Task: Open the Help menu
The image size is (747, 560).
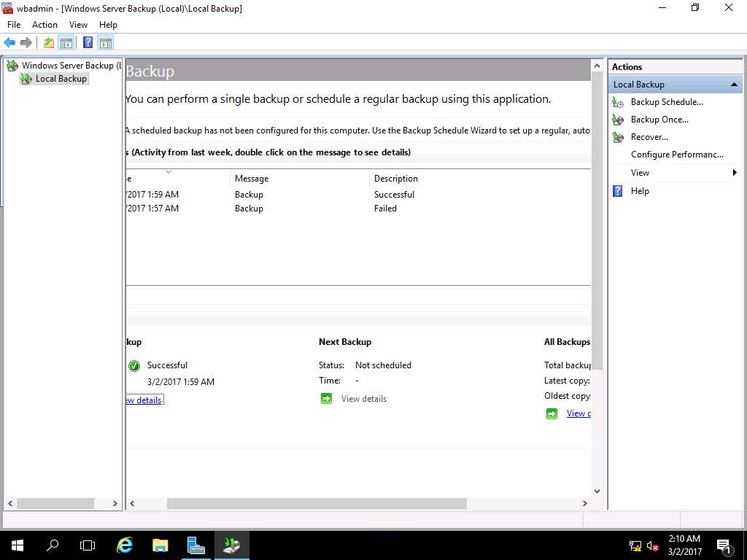Action: click(x=108, y=25)
